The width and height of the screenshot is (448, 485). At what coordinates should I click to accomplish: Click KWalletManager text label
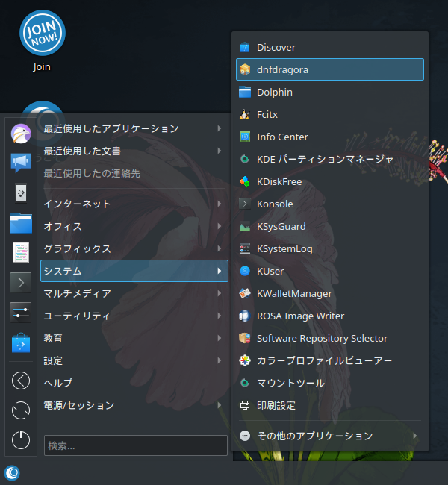[x=294, y=294]
